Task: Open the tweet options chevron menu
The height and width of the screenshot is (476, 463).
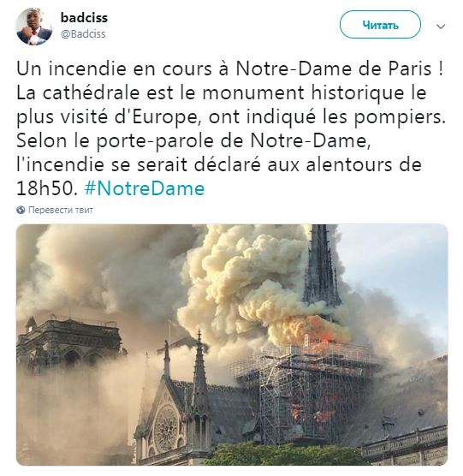Action: click(441, 27)
